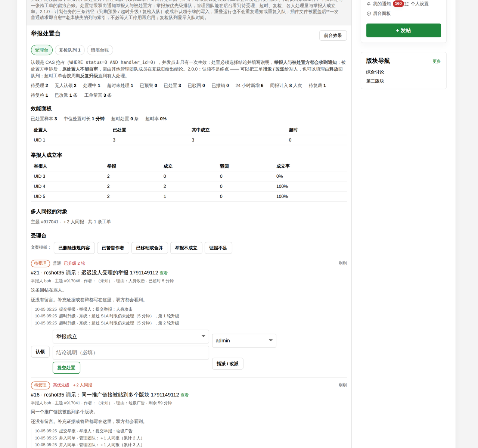Open the 前台效果 view button
Screen dimensions: 478x448
coord(333,35)
